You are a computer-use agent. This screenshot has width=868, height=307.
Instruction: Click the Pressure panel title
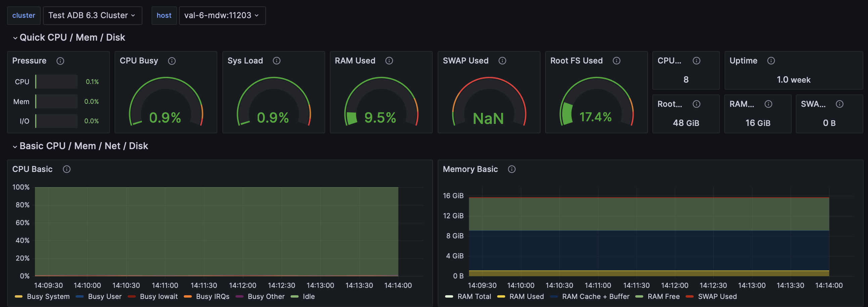pyautogui.click(x=29, y=61)
